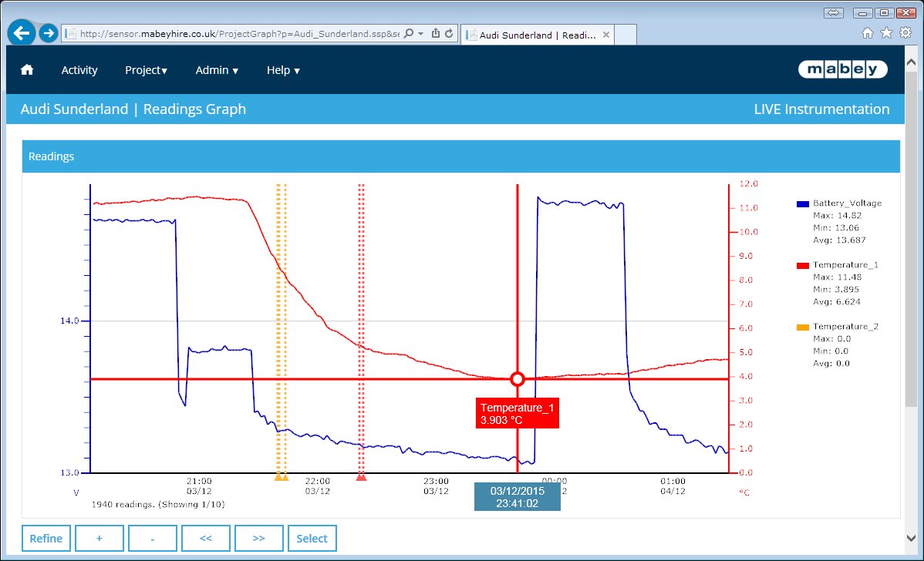
Task: Click the page scrollbar up arrow
Action: coord(911,62)
